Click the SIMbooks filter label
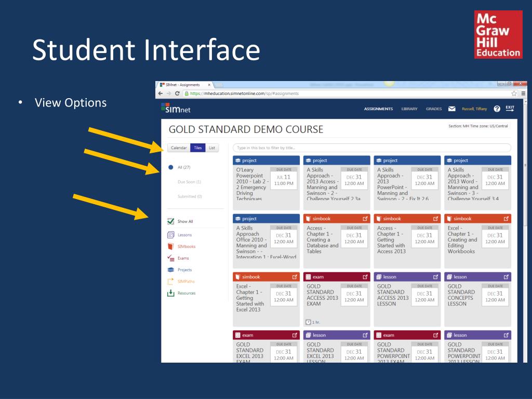The image size is (532, 399). pos(187,247)
